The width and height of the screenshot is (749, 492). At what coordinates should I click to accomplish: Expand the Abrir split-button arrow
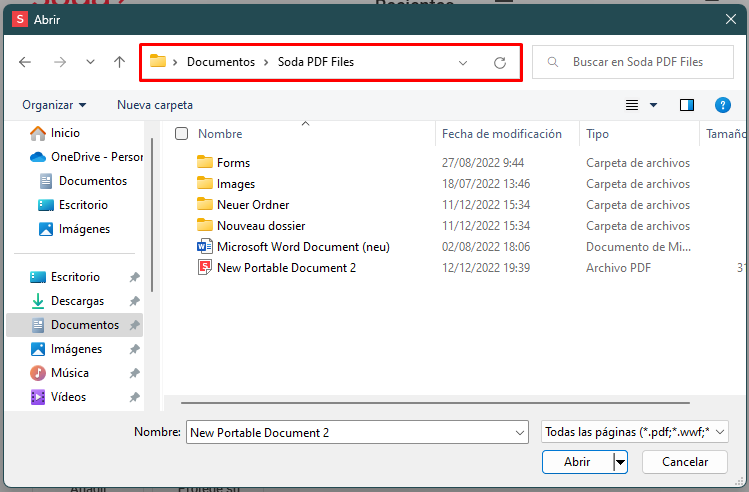coord(620,462)
